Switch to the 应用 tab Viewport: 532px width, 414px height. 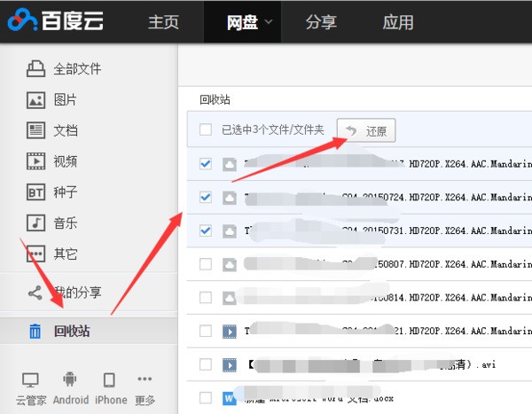pos(398,22)
